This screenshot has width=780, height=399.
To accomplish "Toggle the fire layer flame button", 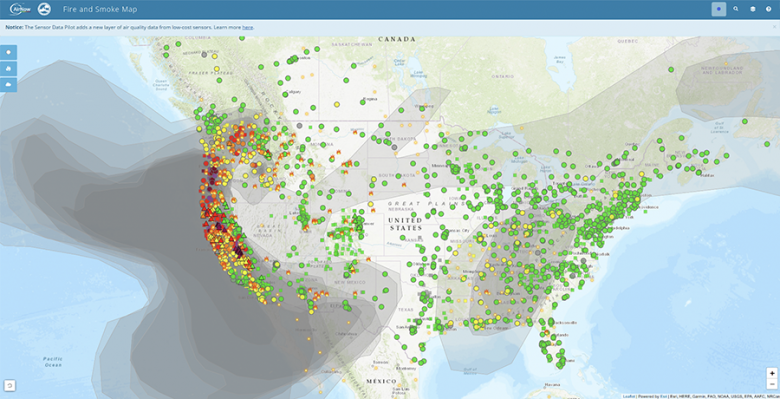I will click(x=8, y=68).
